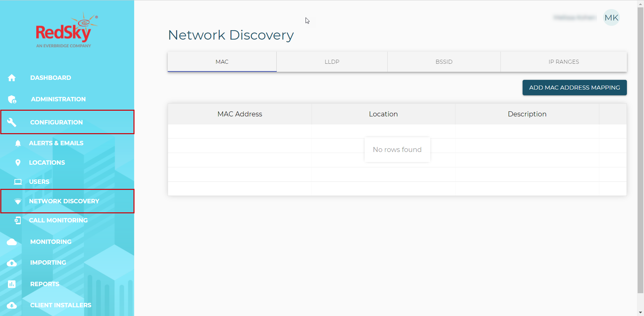Click the Administration shield icon
This screenshot has width=644, height=316.
click(x=12, y=99)
